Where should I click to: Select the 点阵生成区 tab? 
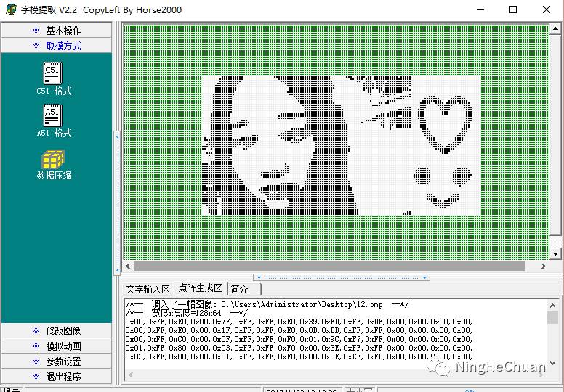[200, 288]
